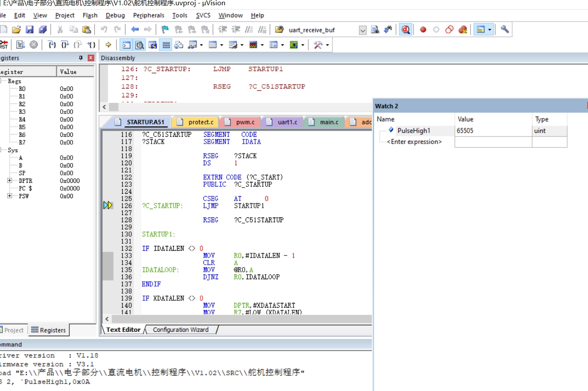Click the Run icon in the debug toolbar
The width and height of the screenshot is (588, 391).
coord(21,45)
